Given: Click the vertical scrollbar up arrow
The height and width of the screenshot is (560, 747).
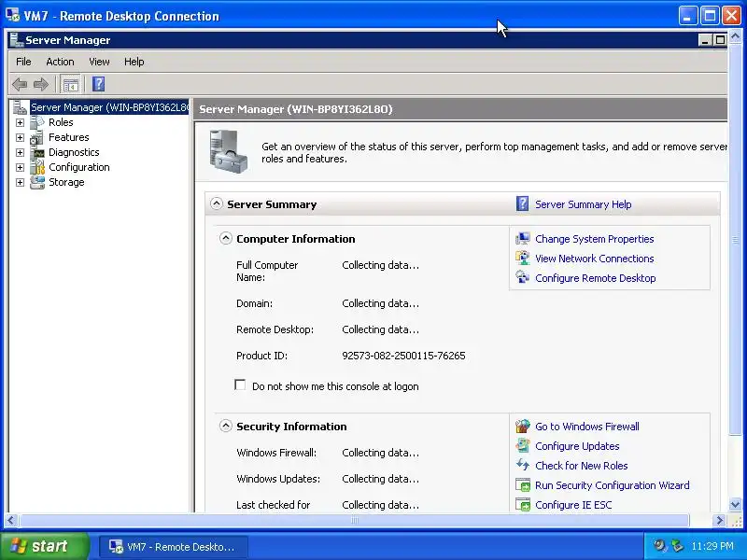Looking at the screenshot, I should [735, 36].
